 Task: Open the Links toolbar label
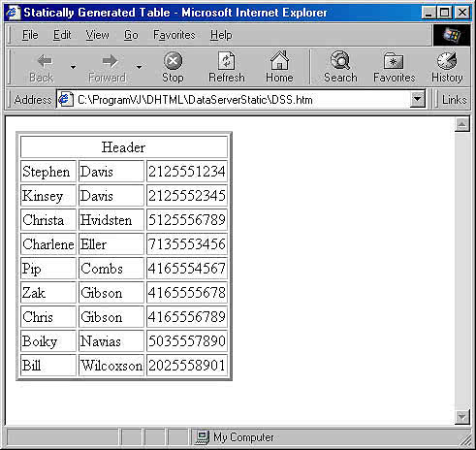click(455, 100)
